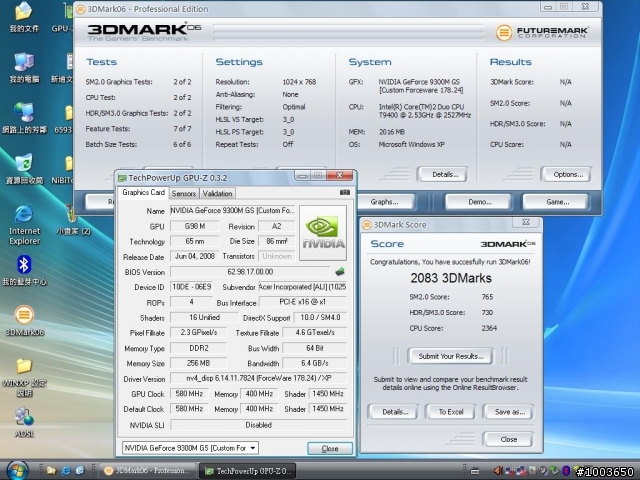This screenshot has height=480, width=640.
Task: Launch Internet Explorer from desktop
Action: click(x=24, y=224)
